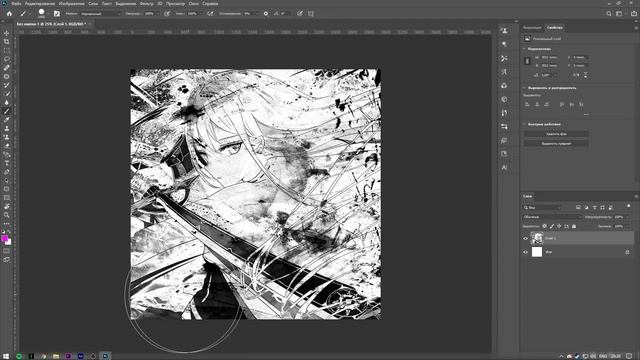Open the opacity slider dropdown in options
Image resolution: width=640 pixels, height=360 pixels.
tap(157, 13)
